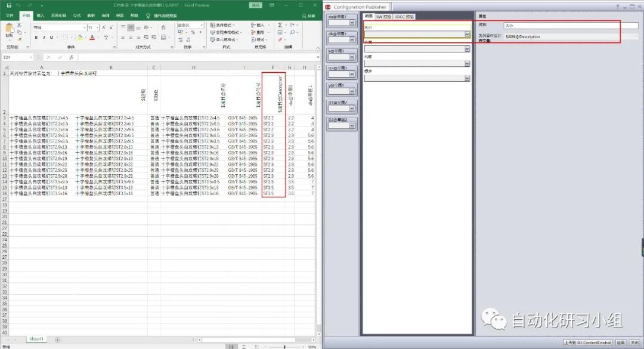Image resolution: width=644 pixels, height=349 pixels.
Task: Click the Share icon in Excel
Action: click(308, 16)
